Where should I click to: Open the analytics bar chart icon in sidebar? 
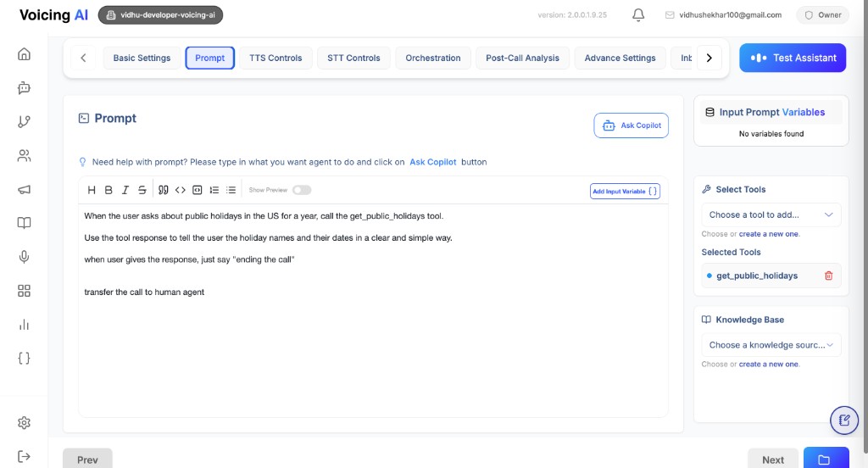[24, 325]
